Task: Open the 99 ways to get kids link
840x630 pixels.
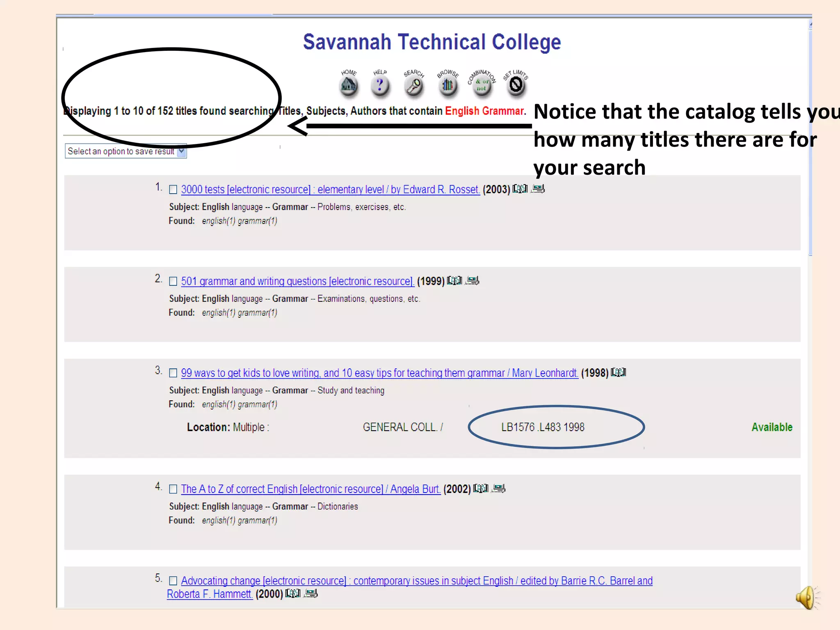Action: (379, 373)
